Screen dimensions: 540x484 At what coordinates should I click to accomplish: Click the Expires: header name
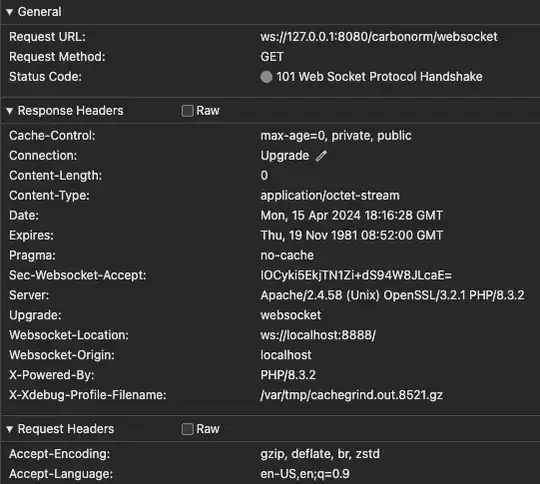(x=31, y=236)
